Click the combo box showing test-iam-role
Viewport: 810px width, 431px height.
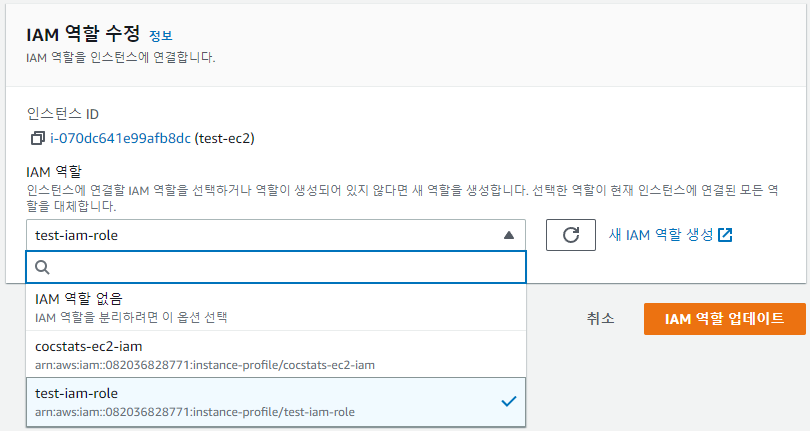click(276, 235)
